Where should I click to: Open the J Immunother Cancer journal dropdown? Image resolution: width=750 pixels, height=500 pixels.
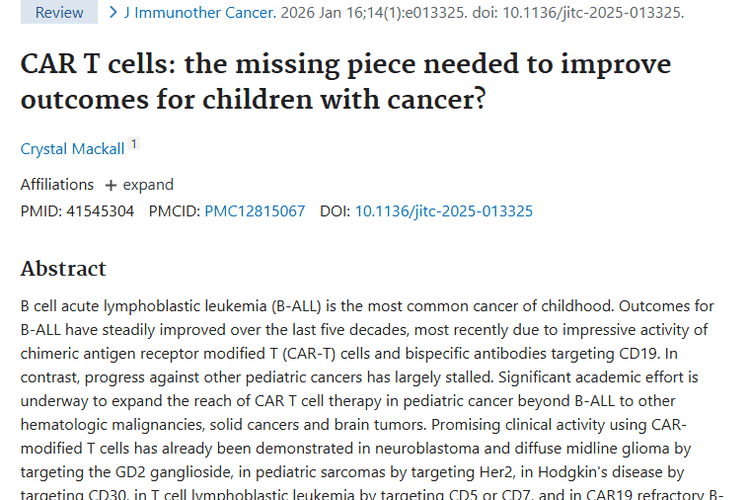coord(195,13)
